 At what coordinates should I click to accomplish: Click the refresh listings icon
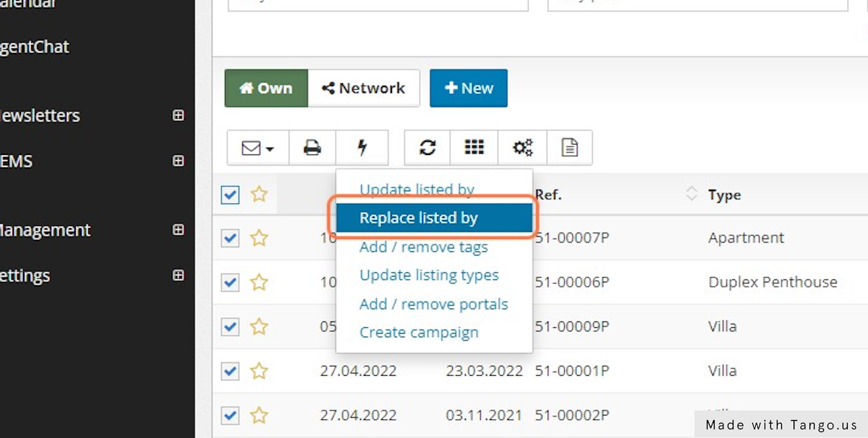427,148
